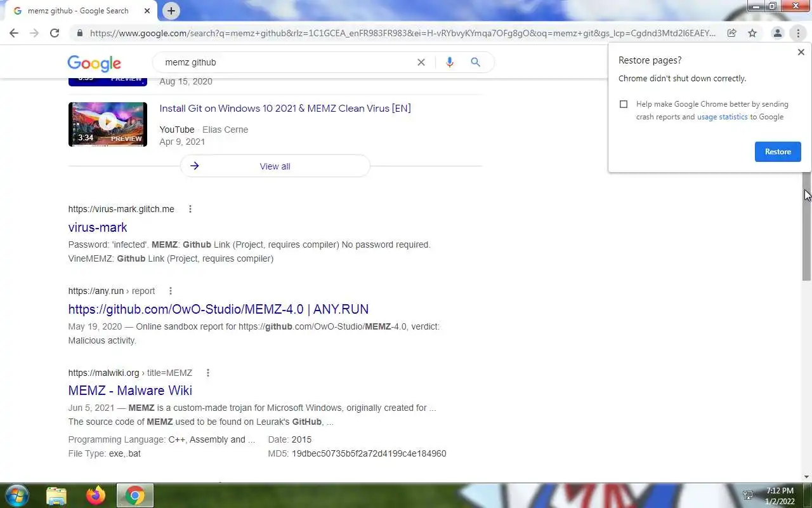Open a new tab with the plus button
The height and width of the screenshot is (508, 812).
[x=171, y=11]
